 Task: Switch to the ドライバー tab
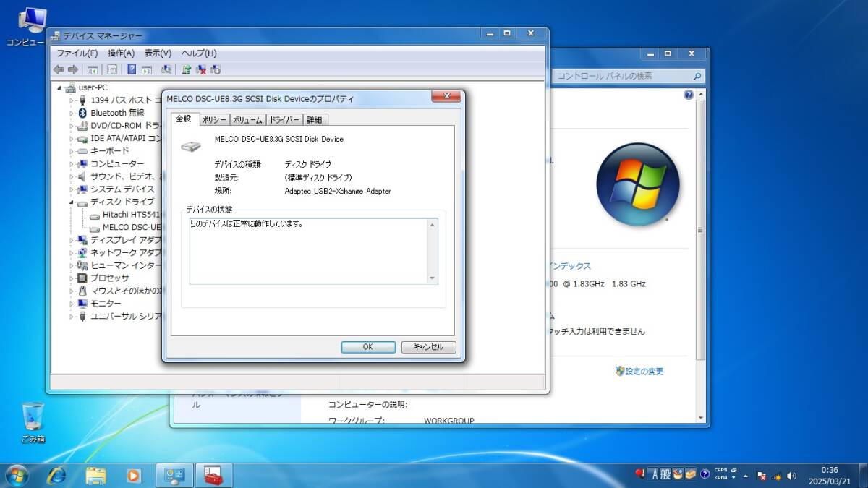point(285,120)
